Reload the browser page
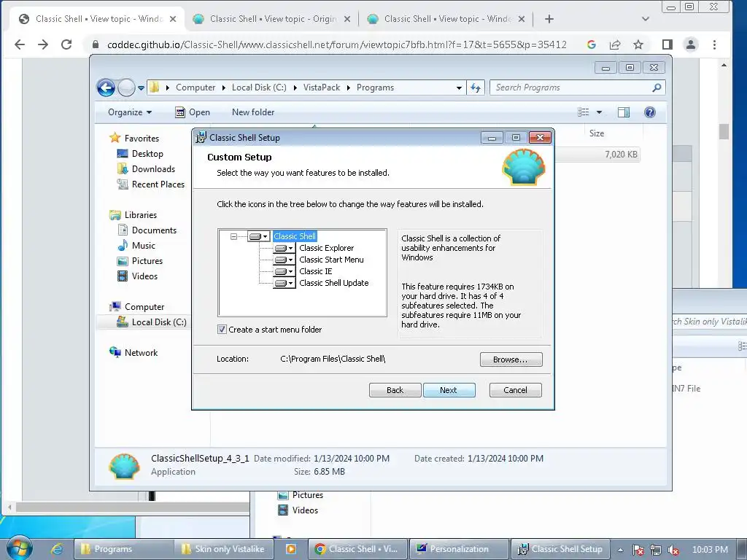 tap(66, 44)
